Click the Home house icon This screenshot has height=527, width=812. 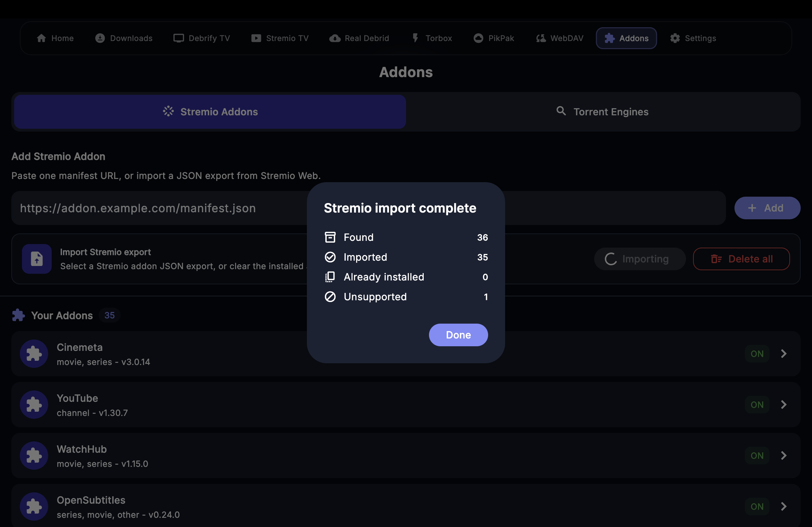(41, 38)
